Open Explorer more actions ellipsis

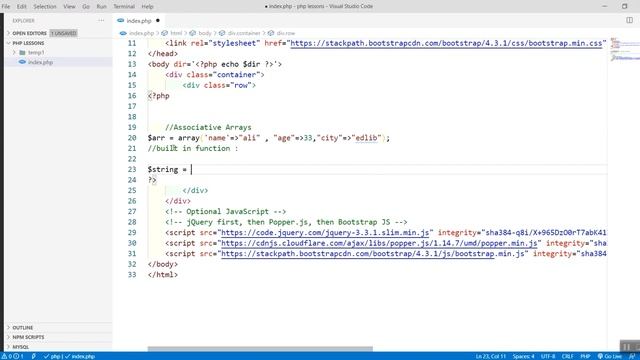coord(101,20)
